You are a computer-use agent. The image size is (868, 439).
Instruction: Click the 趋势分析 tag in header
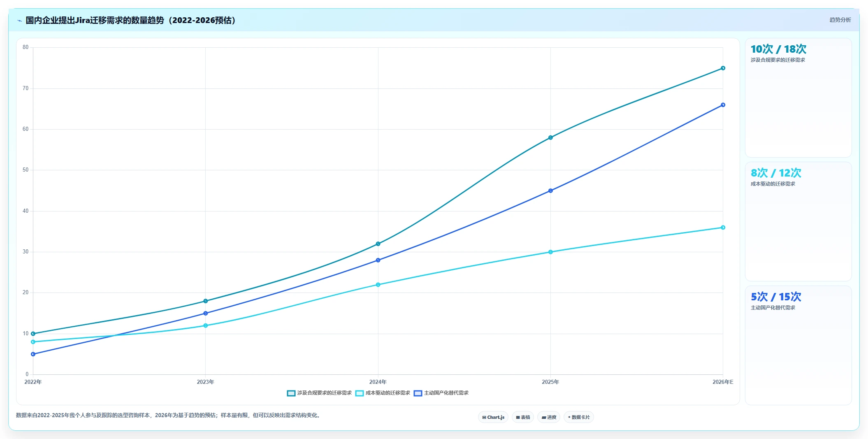click(x=840, y=20)
